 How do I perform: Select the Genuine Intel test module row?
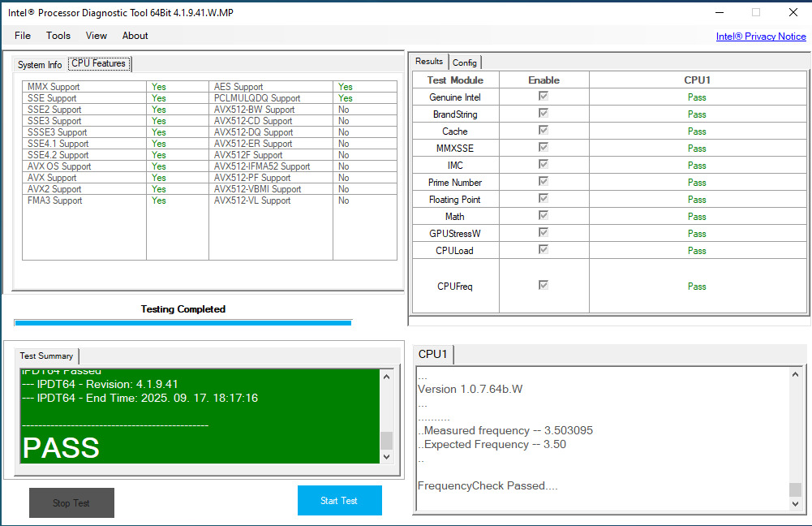609,97
